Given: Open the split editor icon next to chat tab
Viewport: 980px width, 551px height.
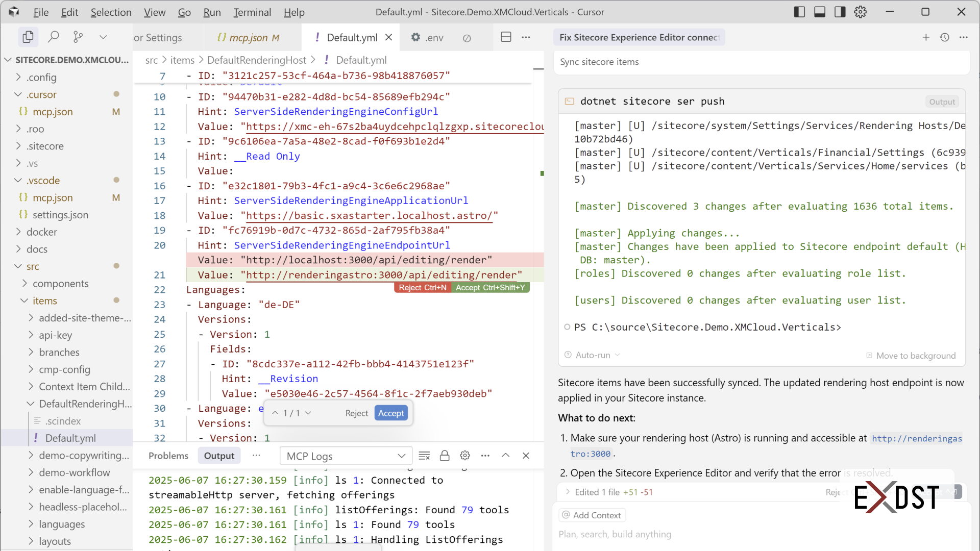Looking at the screenshot, I should (x=506, y=37).
